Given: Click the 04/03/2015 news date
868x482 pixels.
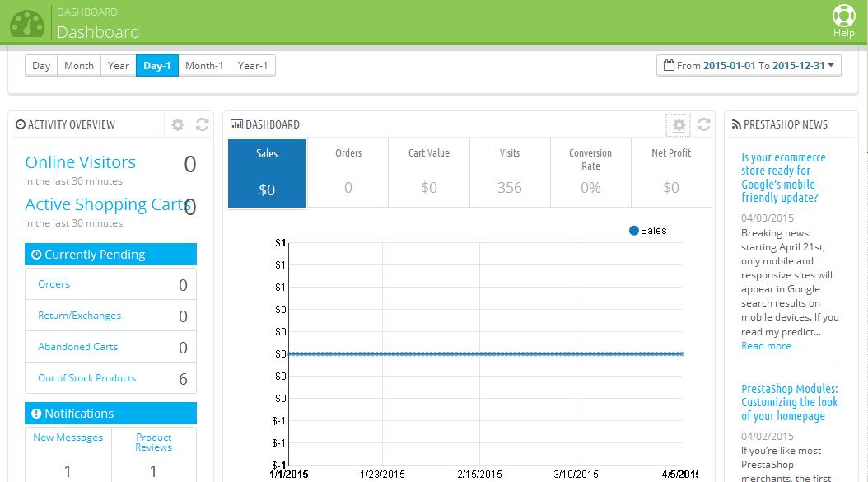Looking at the screenshot, I should click(x=768, y=218).
